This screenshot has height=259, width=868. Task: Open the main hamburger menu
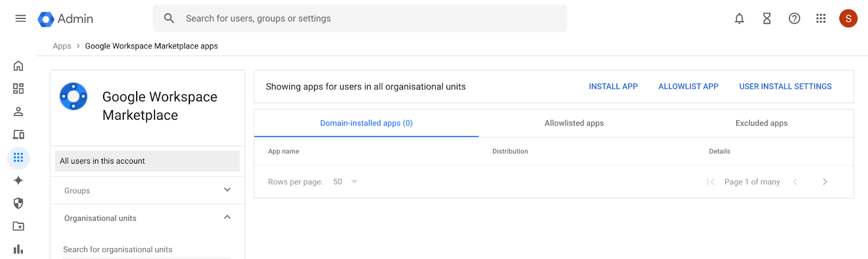pyautogui.click(x=21, y=18)
